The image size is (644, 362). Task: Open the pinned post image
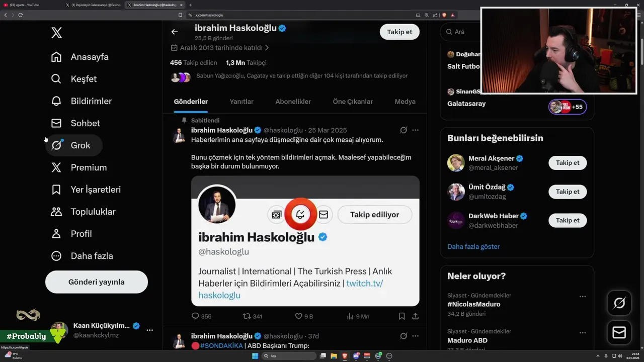pos(305,241)
